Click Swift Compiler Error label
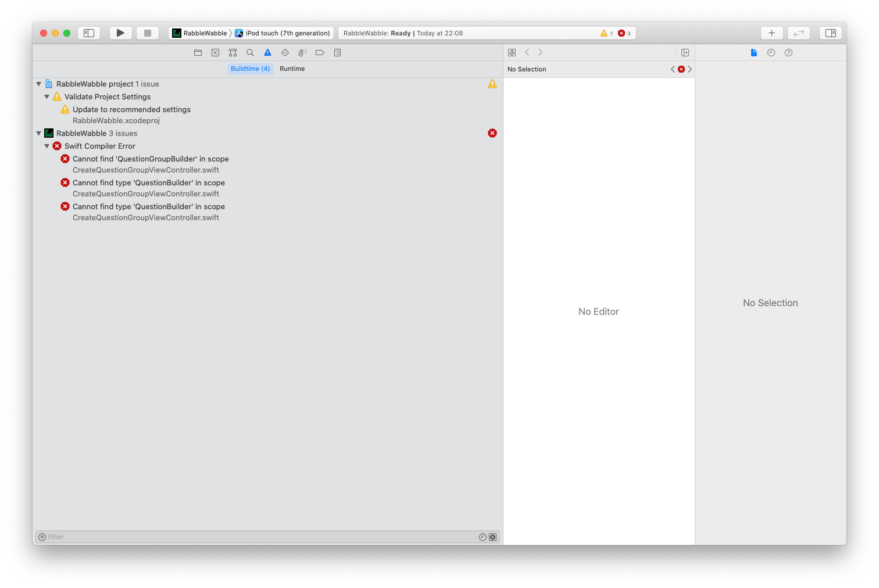 pyautogui.click(x=100, y=146)
